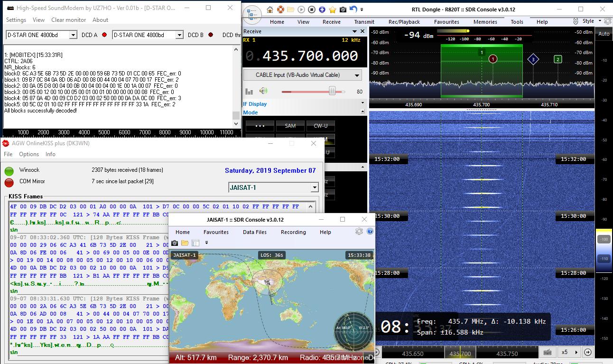Click the keyboard icon below the waterfall

(548, 352)
